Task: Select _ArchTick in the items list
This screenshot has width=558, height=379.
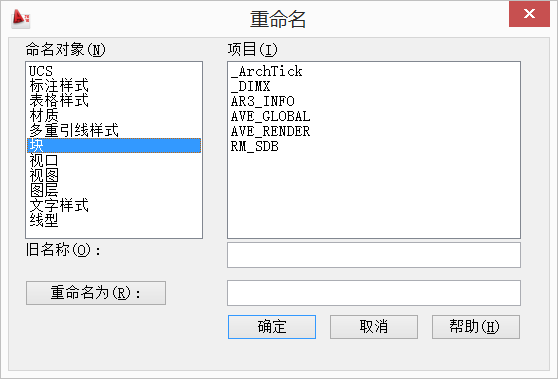Action: pos(374,71)
